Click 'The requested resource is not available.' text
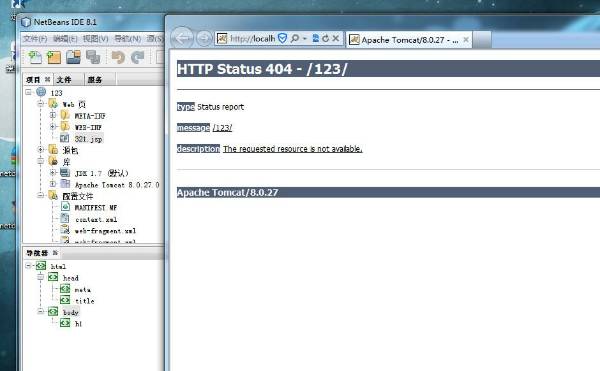 [x=292, y=148]
